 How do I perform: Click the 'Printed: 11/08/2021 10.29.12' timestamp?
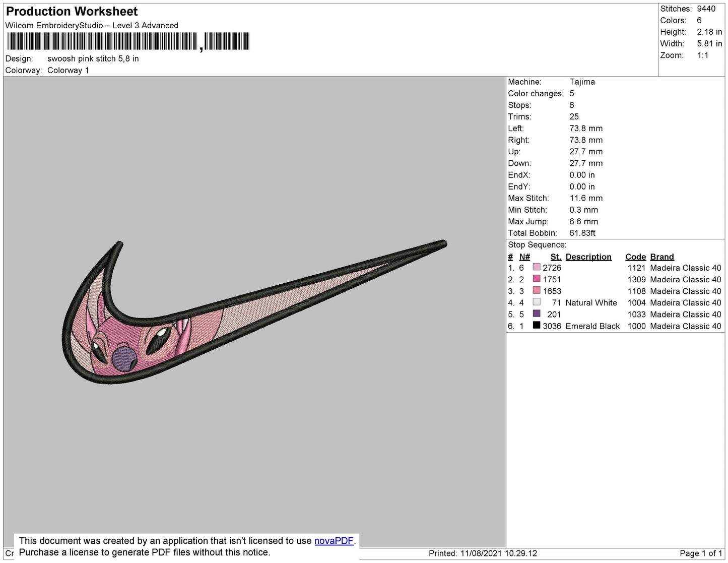point(483,553)
